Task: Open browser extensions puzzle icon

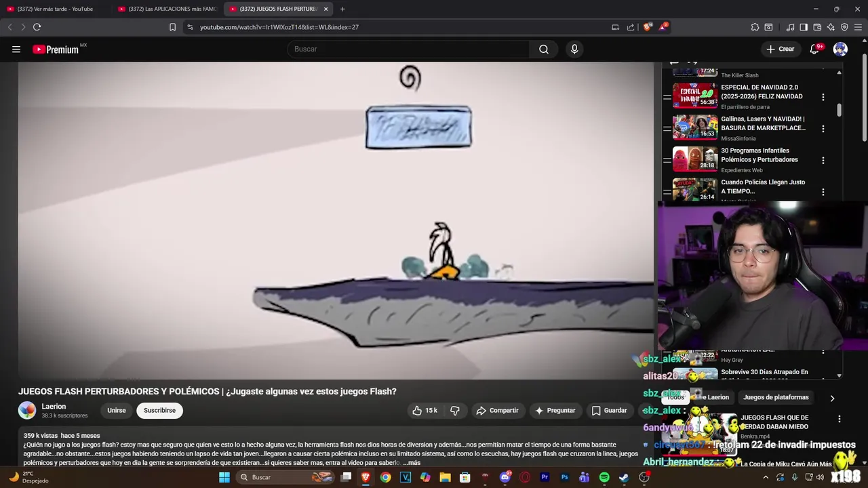Action: 755,27
